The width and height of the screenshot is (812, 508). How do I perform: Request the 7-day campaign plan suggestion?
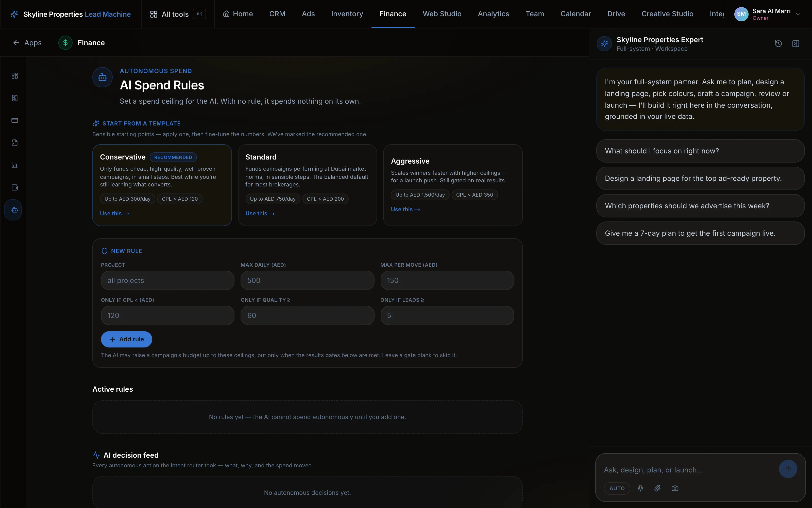[700, 233]
